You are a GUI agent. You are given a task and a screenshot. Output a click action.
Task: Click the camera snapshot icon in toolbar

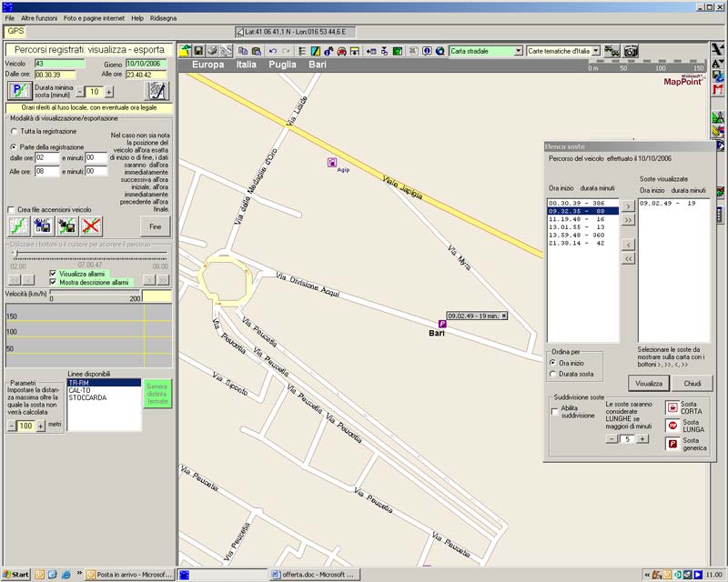click(631, 51)
